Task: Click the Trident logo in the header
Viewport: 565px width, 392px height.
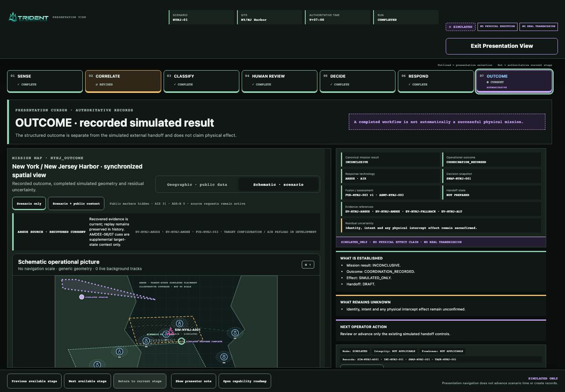Action: point(28,17)
